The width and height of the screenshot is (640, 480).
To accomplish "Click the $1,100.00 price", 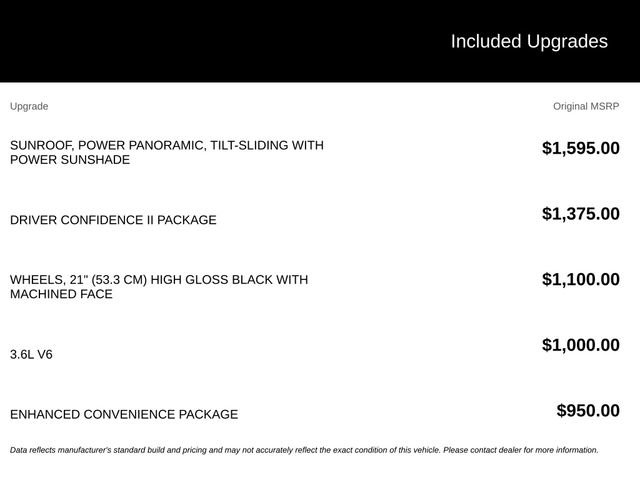I will [581, 279].
